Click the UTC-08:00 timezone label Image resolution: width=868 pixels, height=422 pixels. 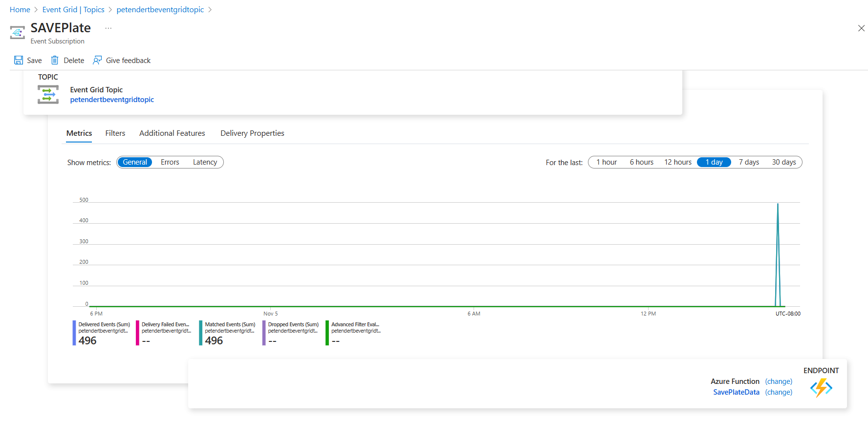[788, 314]
